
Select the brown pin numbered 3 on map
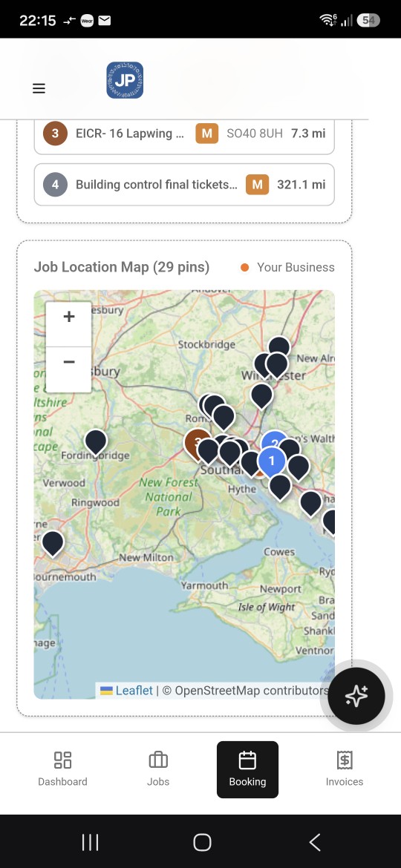pos(197,443)
